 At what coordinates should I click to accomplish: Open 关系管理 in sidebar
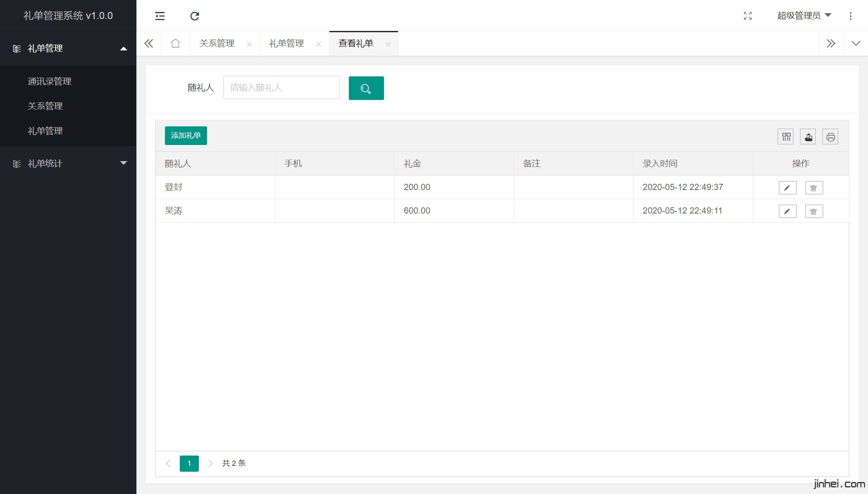click(45, 106)
